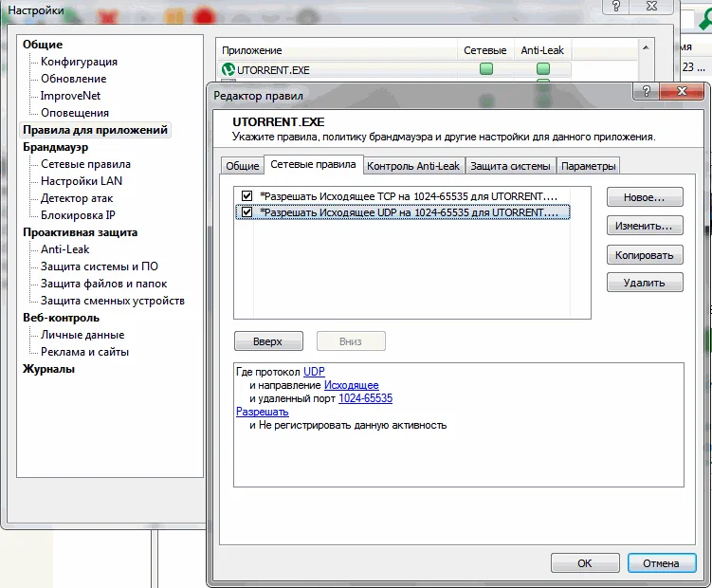This screenshot has height=588, width=712.
Task: Select Общие in settings tree
Action: coord(43,45)
